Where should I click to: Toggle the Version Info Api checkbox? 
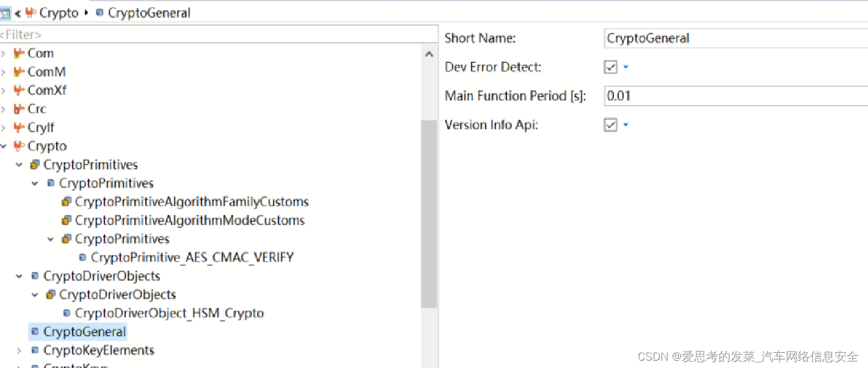[x=610, y=125]
